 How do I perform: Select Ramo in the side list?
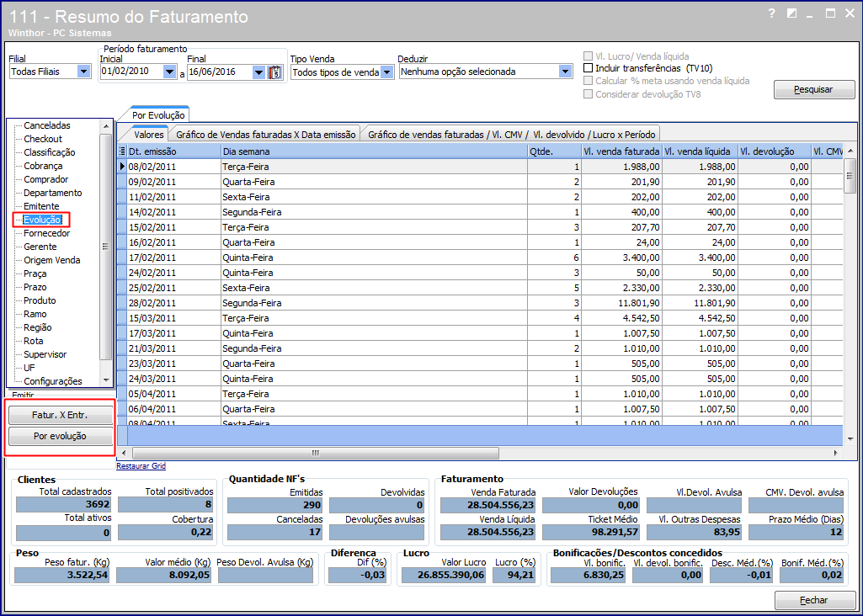tap(35, 314)
